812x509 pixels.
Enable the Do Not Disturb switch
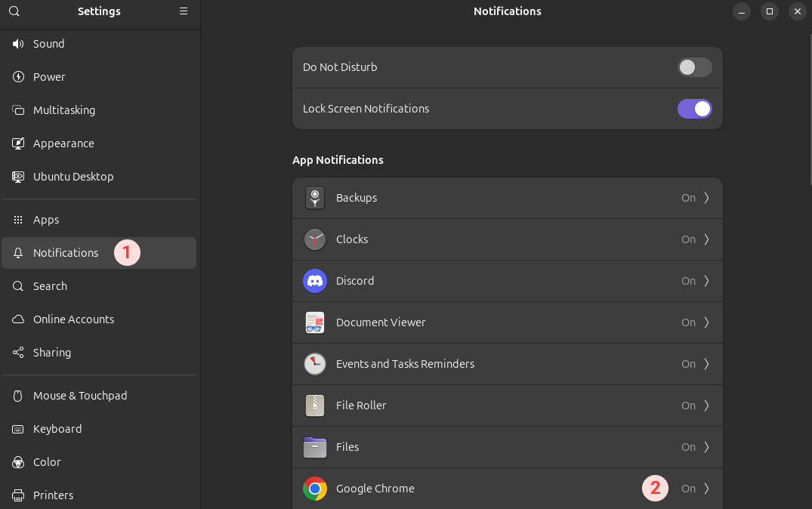(x=694, y=67)
